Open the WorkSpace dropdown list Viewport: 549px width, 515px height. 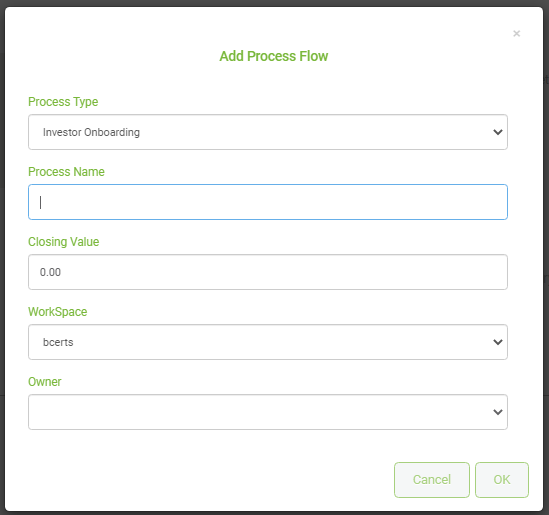pyautogui.click(x=268, y=342)
